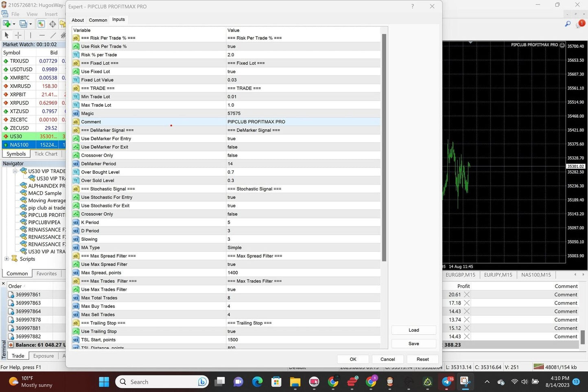Click the Data Window crosshair-circle toolbar icon
Viewport: 588px width, 392px height.
pyautogui.click(x=52, y=24)
